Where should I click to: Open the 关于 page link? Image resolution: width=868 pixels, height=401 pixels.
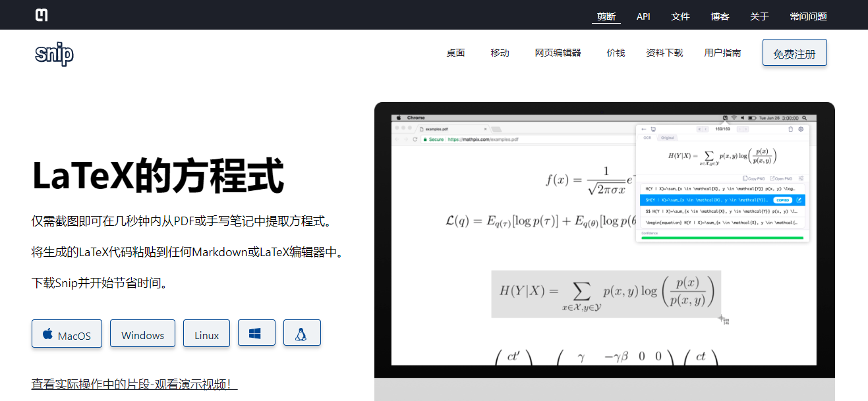pyautogui.click(x=759, y=16)
